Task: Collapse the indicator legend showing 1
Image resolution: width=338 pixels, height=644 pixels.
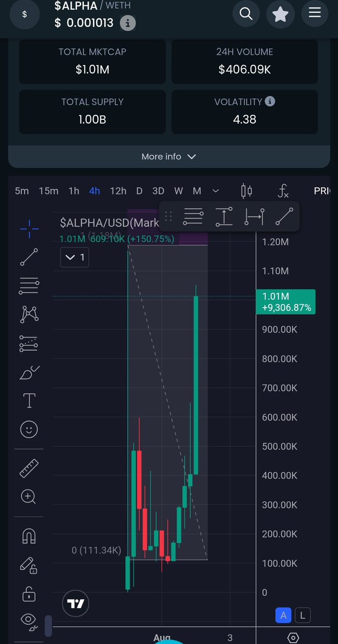Action: (75, 257)
